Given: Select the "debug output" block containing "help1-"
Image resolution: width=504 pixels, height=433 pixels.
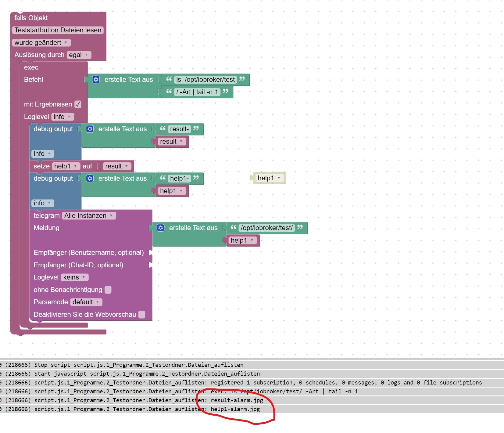Looking at the screenshot, I should click(53, 179).
